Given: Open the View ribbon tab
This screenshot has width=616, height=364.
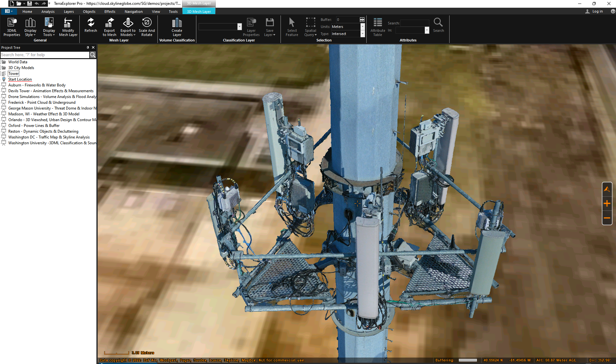Looking at the screenshot, I should tap(156, 12).
